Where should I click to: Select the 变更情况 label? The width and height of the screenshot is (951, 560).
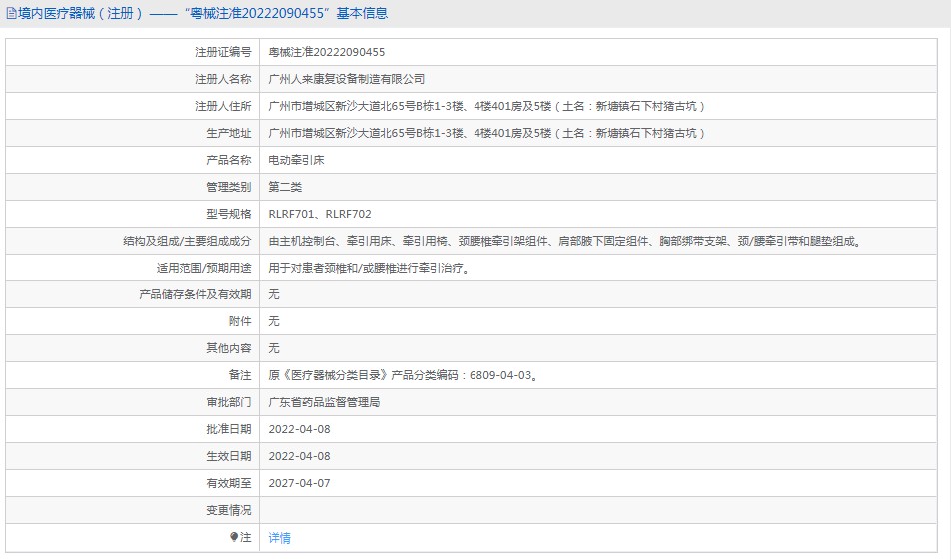tap(228, 510)
